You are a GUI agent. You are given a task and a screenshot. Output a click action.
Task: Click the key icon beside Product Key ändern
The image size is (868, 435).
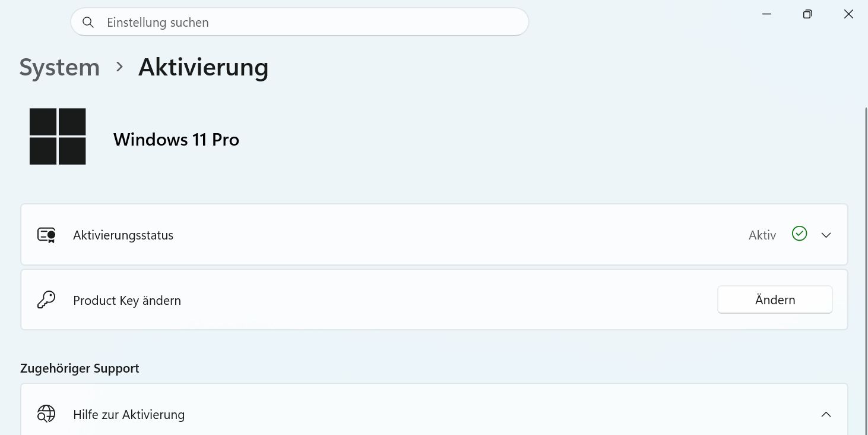pyautogui.click(x=46, y=300)
